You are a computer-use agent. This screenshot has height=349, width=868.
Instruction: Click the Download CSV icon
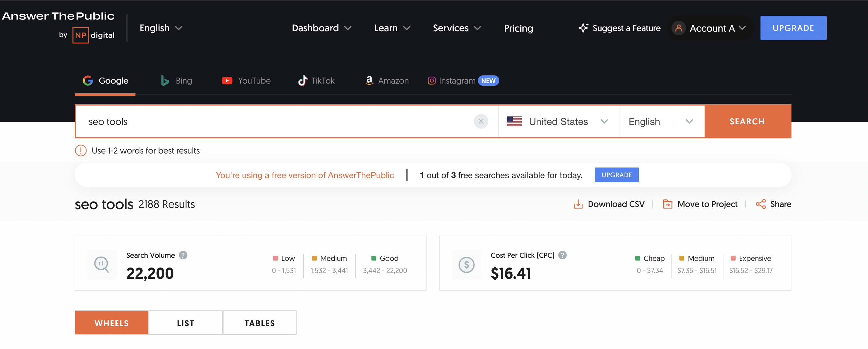pos(578,204)
